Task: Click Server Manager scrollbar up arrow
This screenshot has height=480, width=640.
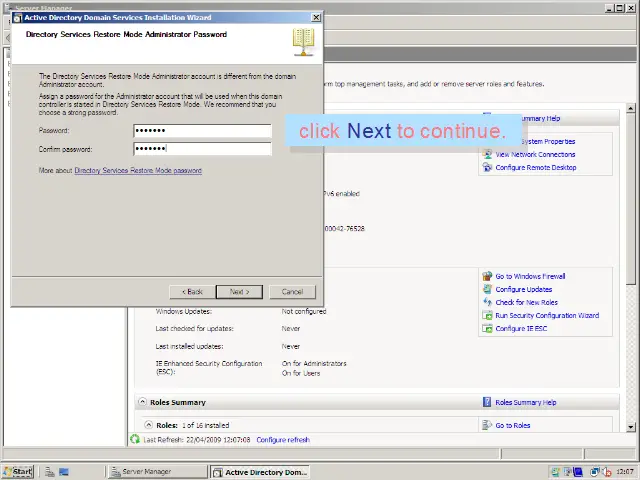Action: click(631, 108)
